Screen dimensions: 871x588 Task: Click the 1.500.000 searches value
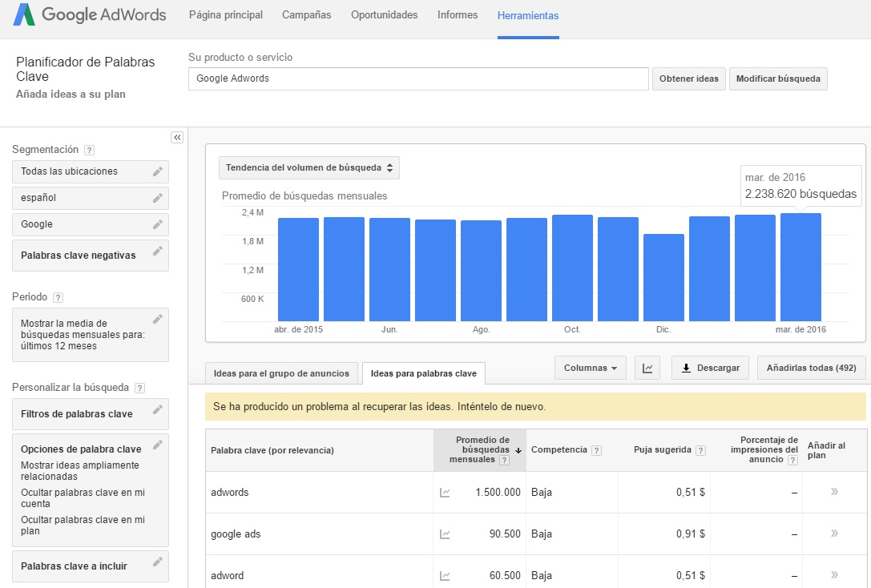click(498, 492)
